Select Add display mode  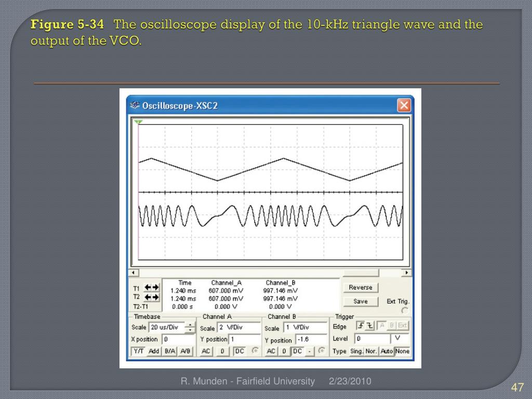(x=154, y=351)
